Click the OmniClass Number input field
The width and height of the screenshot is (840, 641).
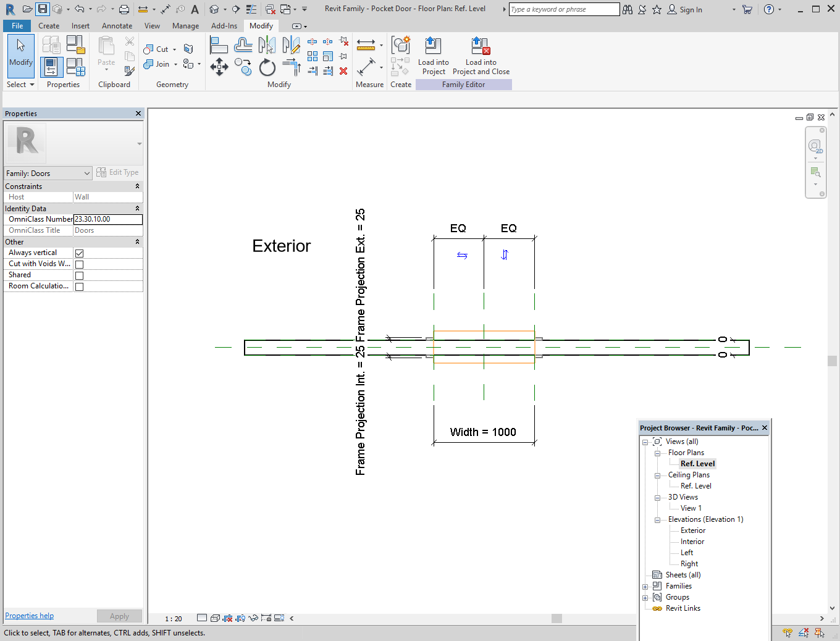point(108,219)
